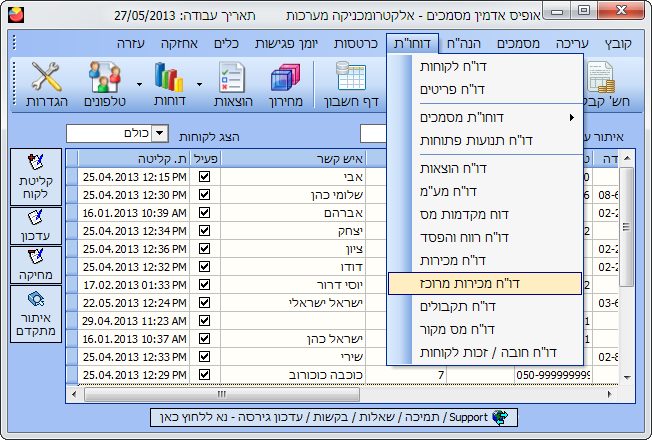Click the איתור מתקדם advanced search button
This screenshot has height=440, width=652.
point(36,314)
